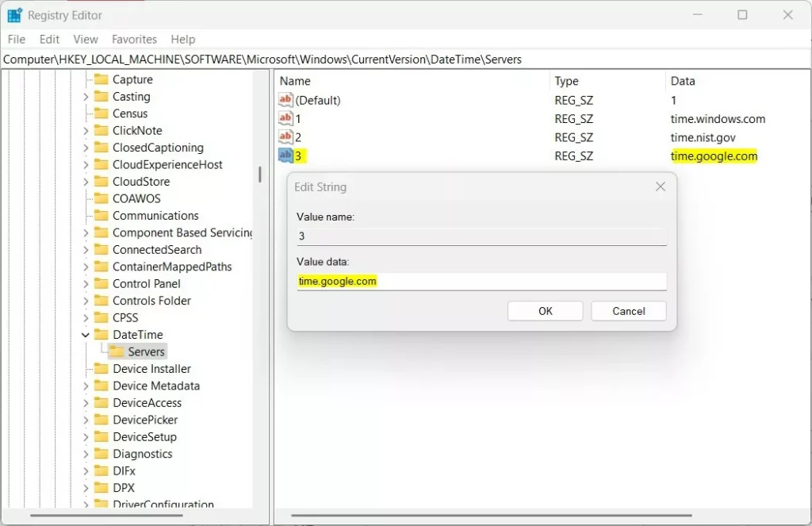Click the DIFx folder icon
This screenshot has height=526, width=812.
pos(101,470)
